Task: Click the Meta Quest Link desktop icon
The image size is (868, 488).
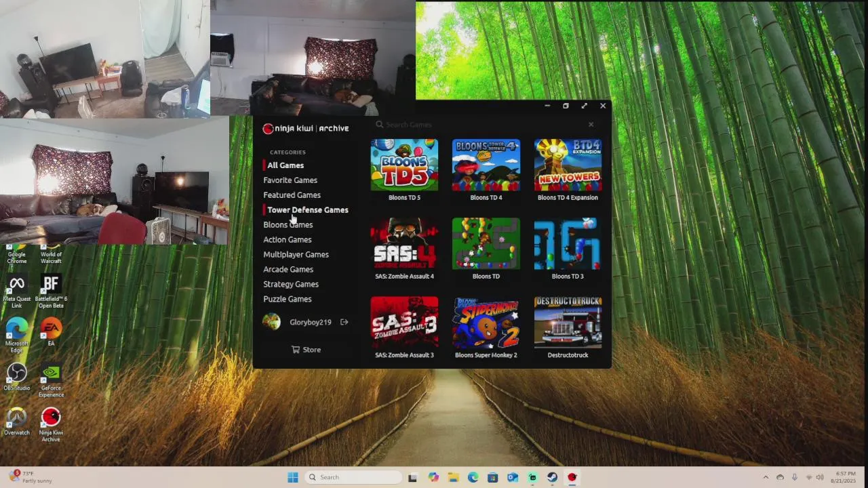Action: [17, 292]
